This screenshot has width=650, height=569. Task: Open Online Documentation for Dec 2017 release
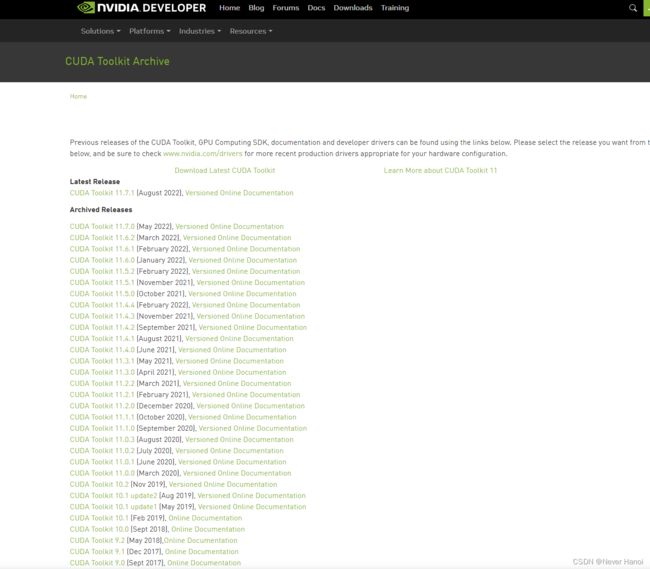tap(201, 551)
